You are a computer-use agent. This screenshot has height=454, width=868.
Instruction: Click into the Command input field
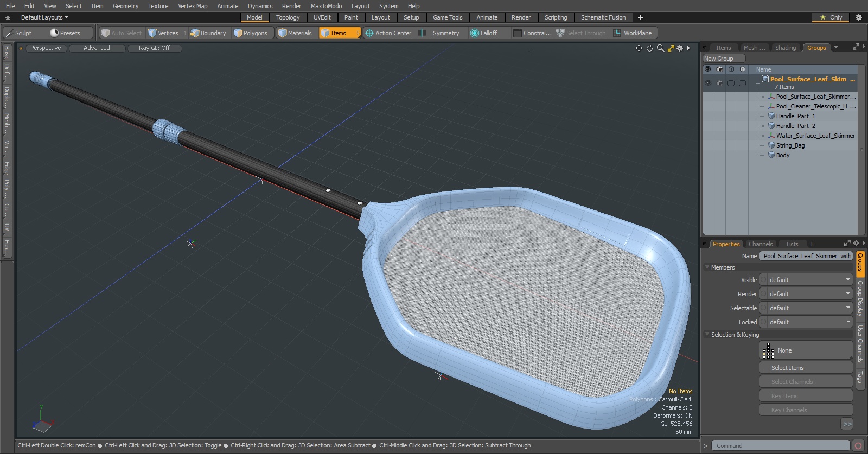click(x=780, y=446)
